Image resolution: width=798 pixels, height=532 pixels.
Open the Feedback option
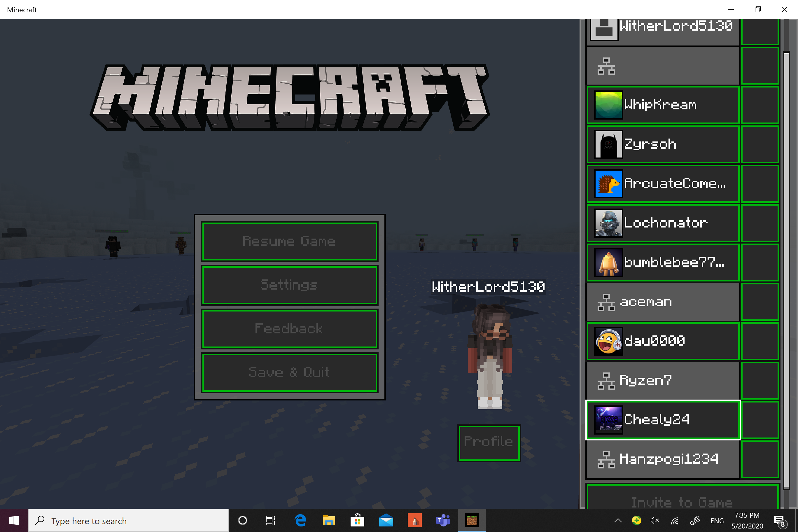coord(289,329)
